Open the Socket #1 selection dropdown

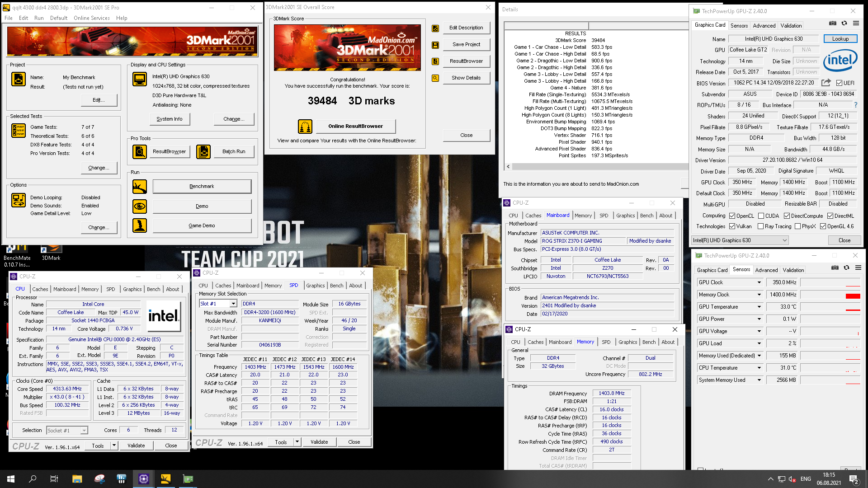67,431
